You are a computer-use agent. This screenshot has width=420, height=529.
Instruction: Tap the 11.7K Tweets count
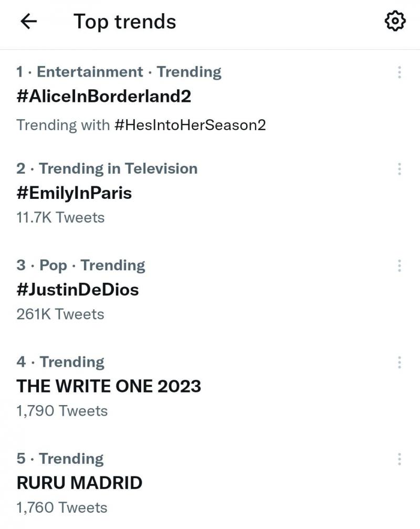pos(60,217)
